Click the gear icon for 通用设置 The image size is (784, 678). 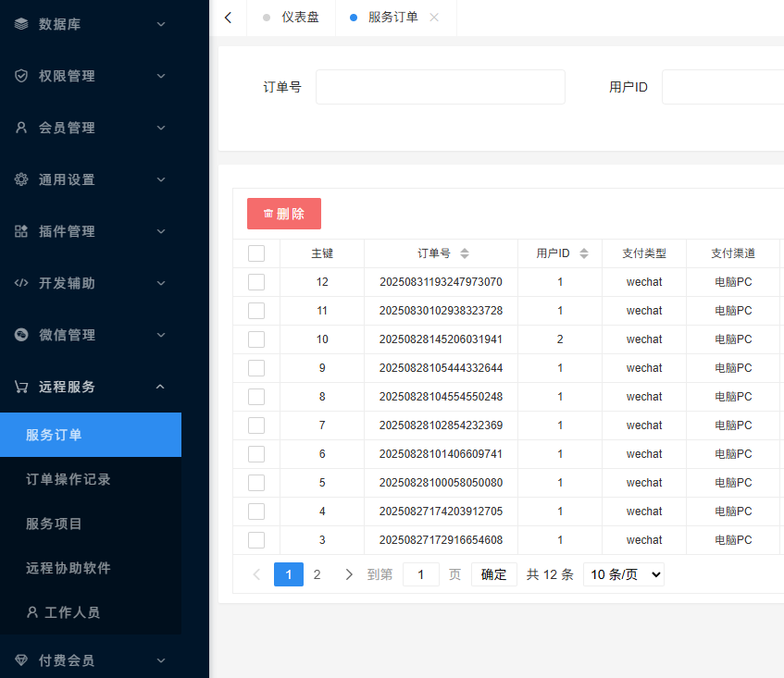pos(21,179)
